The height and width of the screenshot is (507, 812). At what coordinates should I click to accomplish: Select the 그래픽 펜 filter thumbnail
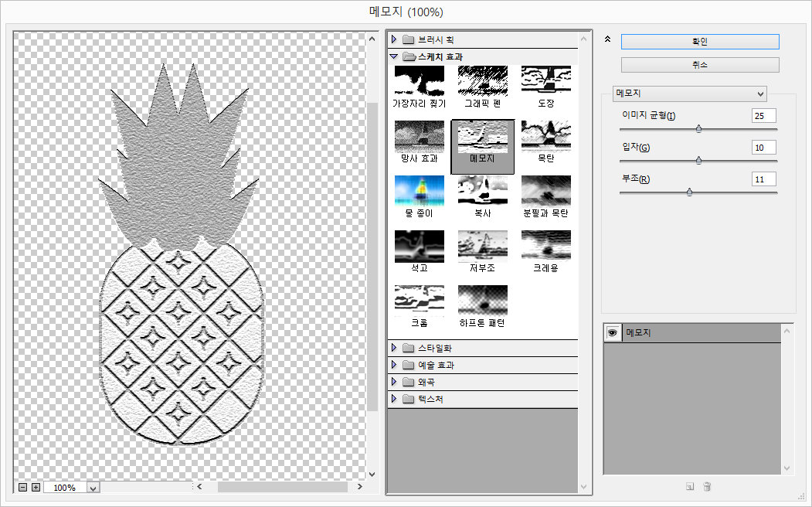coord(482,80)
